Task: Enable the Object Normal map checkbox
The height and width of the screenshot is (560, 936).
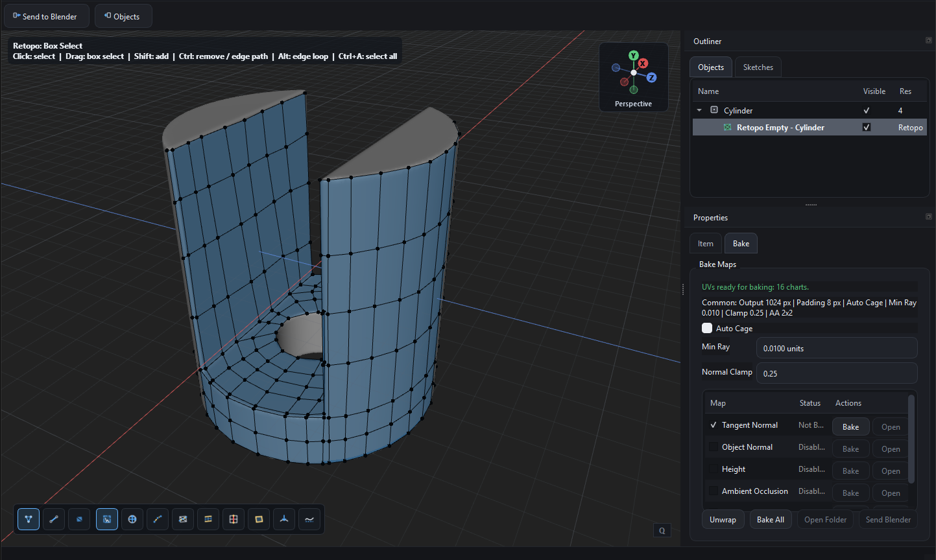Action: 714,447
